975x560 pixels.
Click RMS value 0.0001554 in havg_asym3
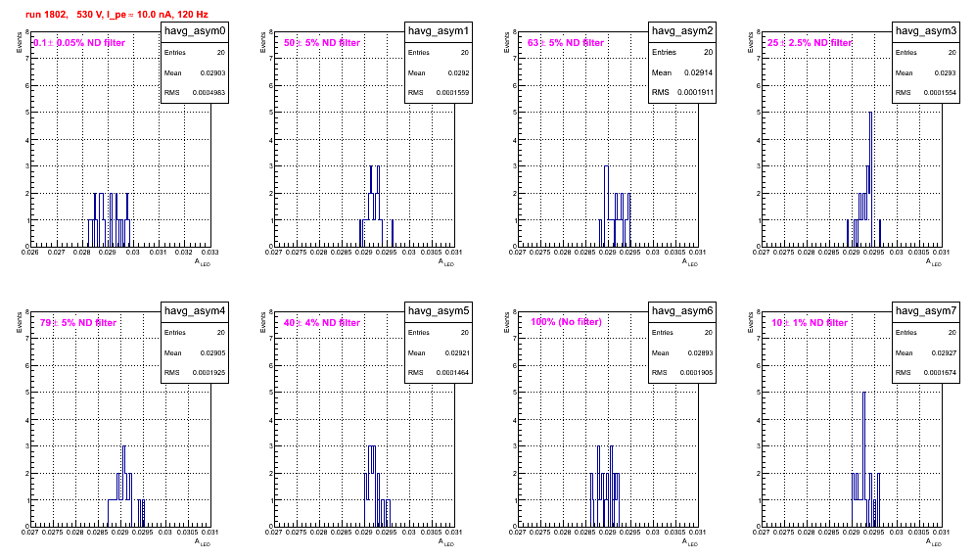(x=940, y=93)
